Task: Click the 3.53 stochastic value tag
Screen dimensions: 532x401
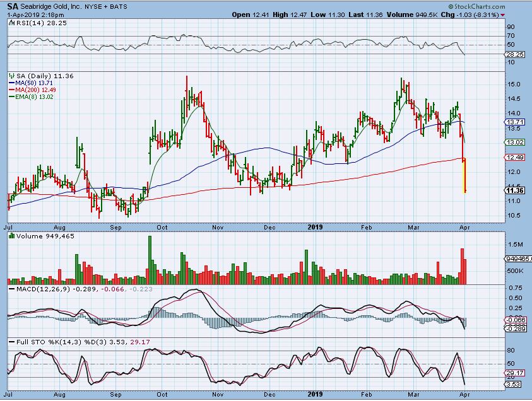Action: (x=514, y=384)
